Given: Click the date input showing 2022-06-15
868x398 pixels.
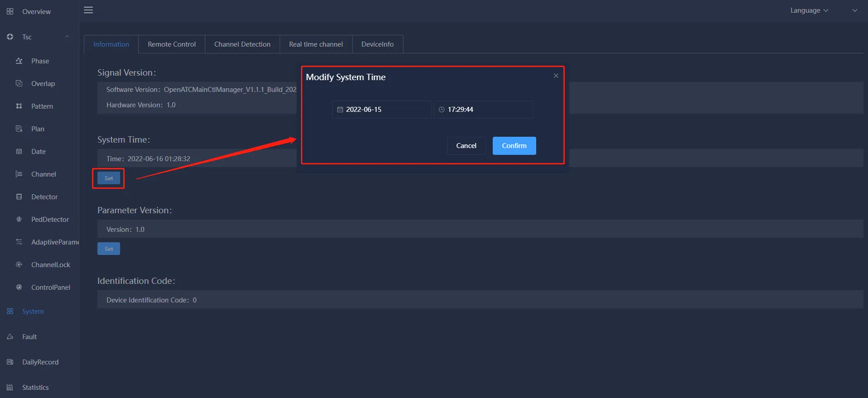Looking at the screenshot, I should point(382,110).
